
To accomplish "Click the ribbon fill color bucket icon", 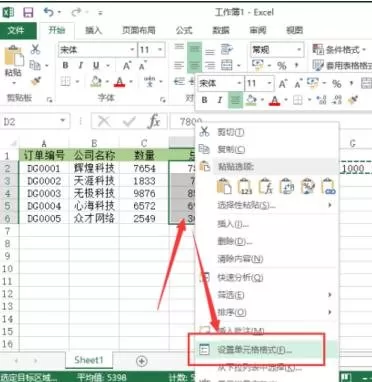I will point(96,81).
